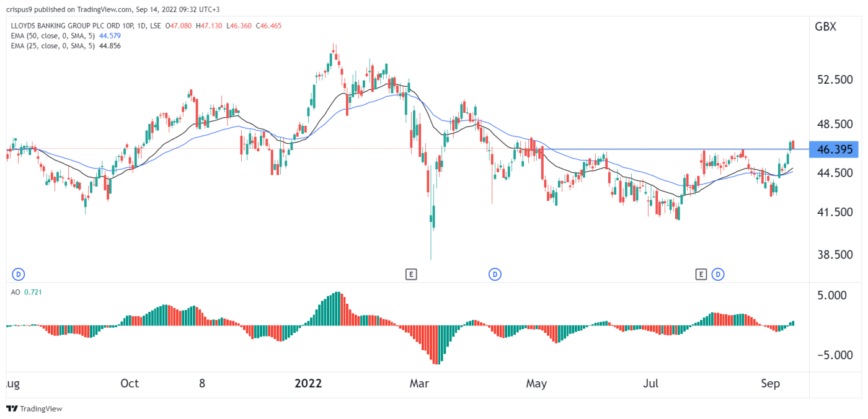Click the dividend D marker near September
The height and width of the screenshot is (419, 868).
coord(718,273)
